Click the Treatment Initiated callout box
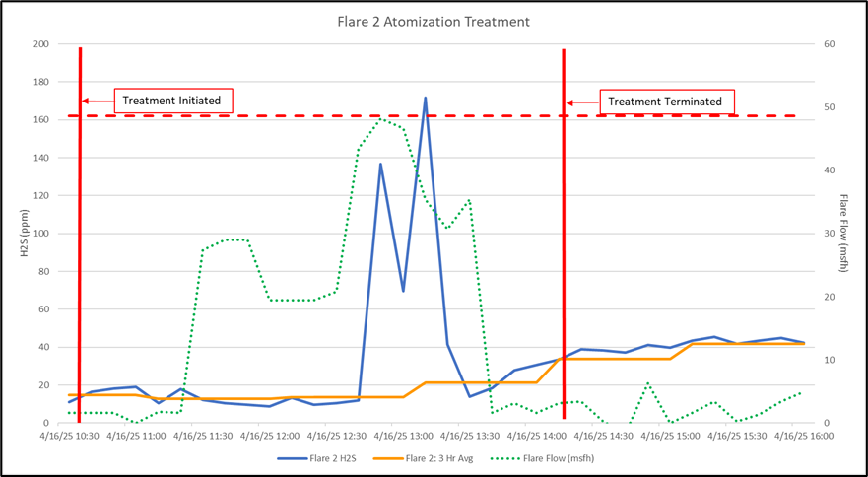 point(173,101)
